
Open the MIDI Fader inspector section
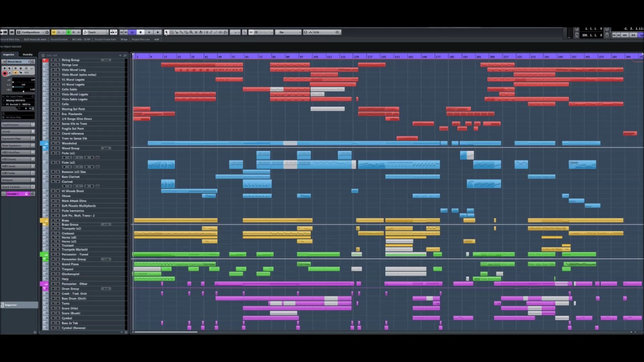click(x=18, y=173)
